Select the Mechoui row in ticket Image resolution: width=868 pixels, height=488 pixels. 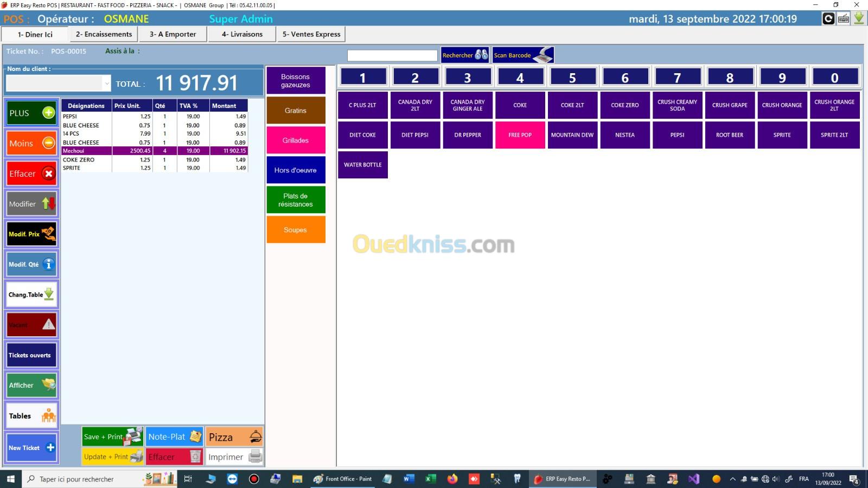155,151
